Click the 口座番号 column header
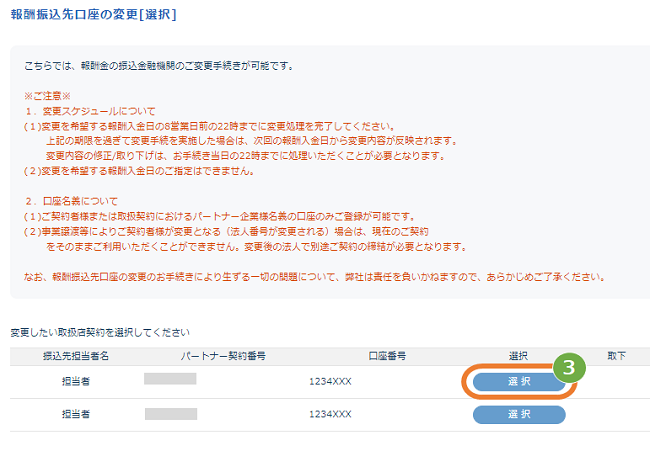Screen dimensions: 650x467 [387, 356]
